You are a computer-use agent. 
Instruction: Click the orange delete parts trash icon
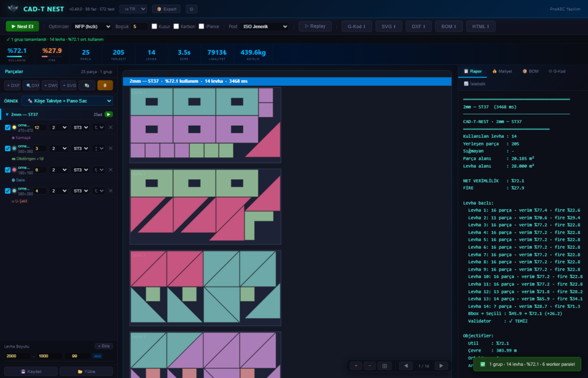(x=105, y=86)
